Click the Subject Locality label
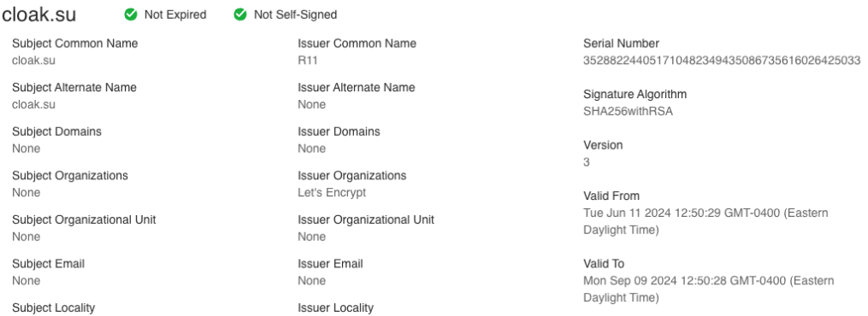The height and width of the screenshot is (316, 868). [x=53, y=307]
